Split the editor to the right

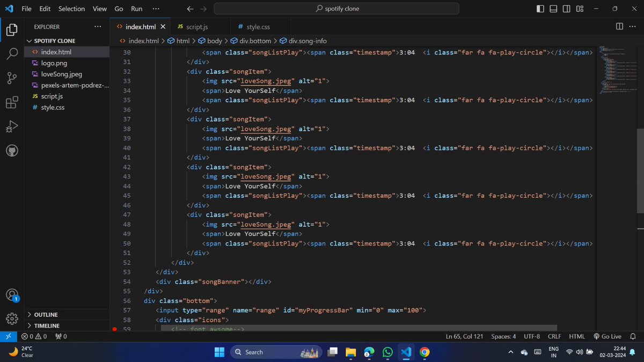tap(619, 26)
